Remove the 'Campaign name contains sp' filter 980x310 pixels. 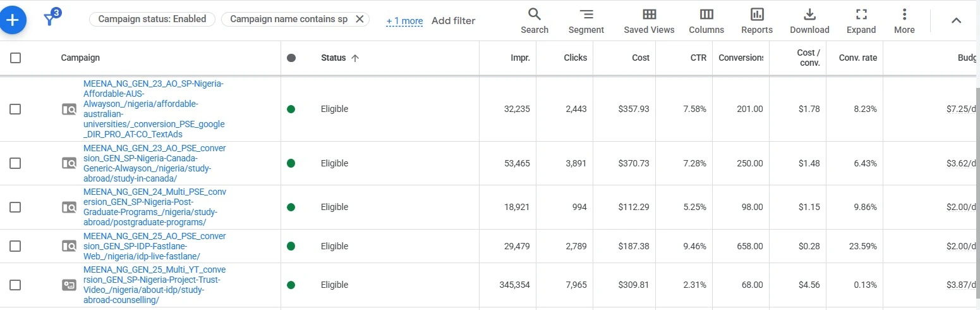[x=360, y=19]
